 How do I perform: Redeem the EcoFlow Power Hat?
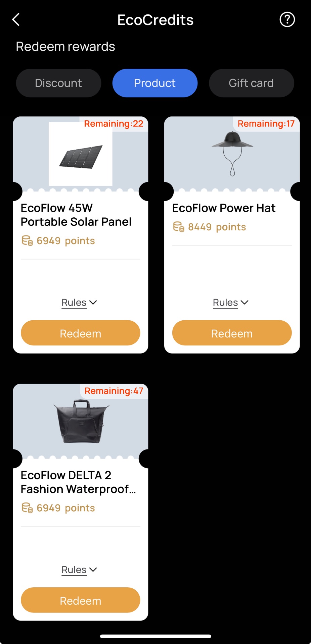(232, 333)
